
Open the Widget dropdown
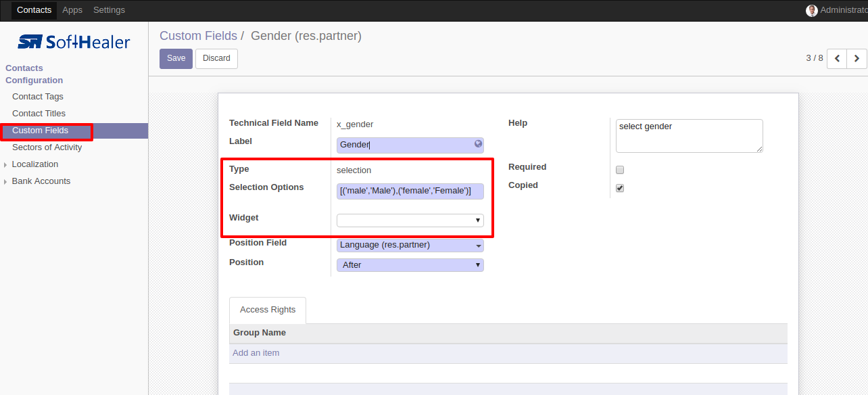pos(410,220)
